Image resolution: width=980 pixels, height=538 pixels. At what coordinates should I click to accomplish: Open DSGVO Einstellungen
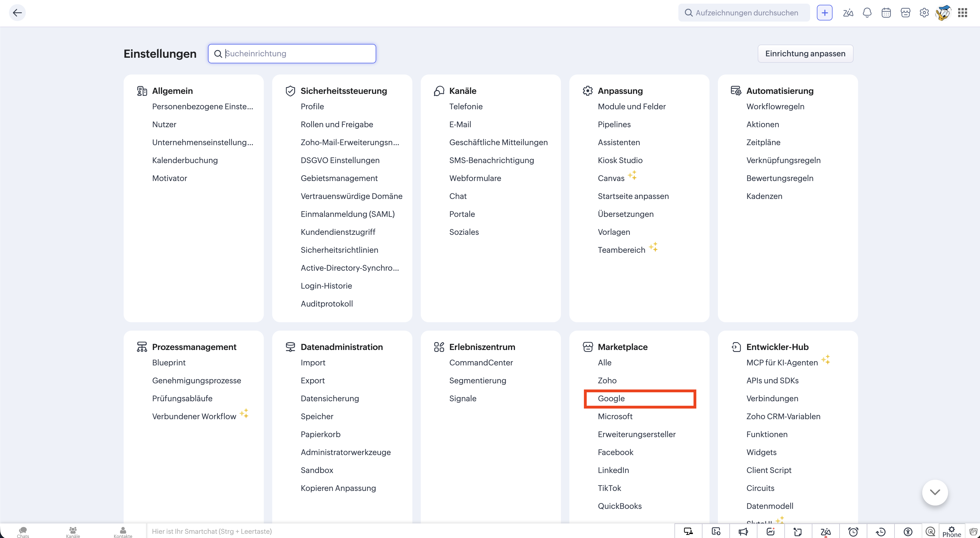tap(340, 160)
